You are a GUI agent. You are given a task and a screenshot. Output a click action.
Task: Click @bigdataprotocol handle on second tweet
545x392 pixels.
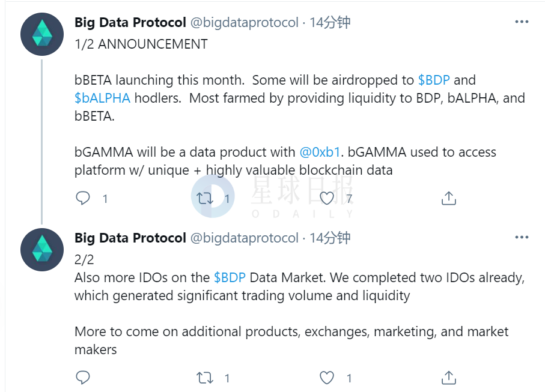tap(244, 238)
